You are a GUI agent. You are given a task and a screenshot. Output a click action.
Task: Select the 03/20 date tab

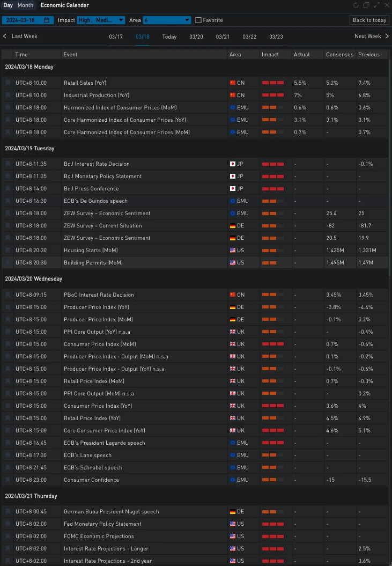[196, 37]
